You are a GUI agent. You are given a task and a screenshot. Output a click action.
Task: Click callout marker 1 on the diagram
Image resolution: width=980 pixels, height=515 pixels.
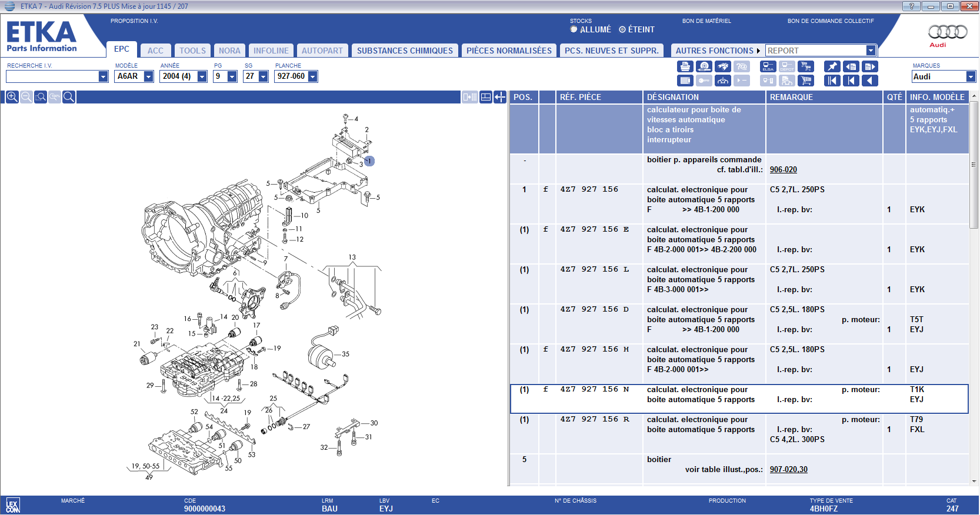[x=369, y=161]
